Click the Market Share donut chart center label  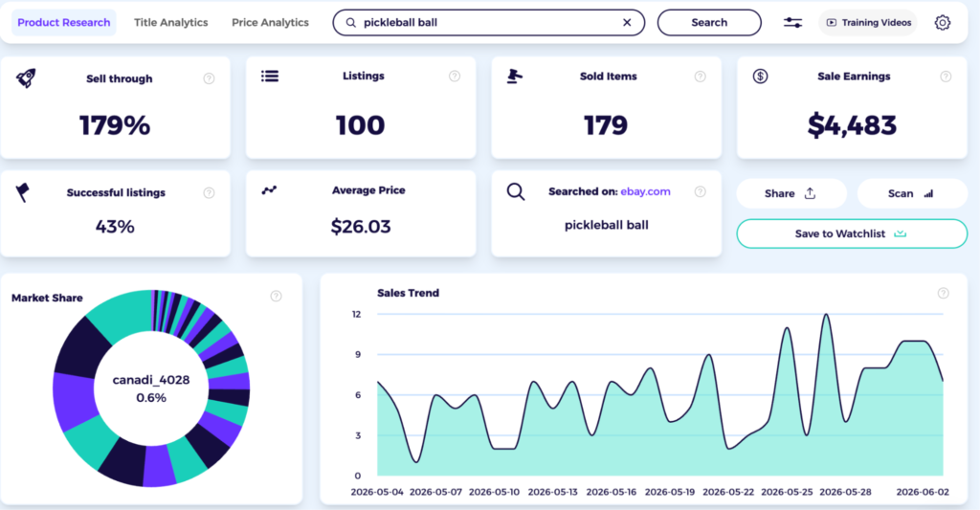[x=151, y=388]
